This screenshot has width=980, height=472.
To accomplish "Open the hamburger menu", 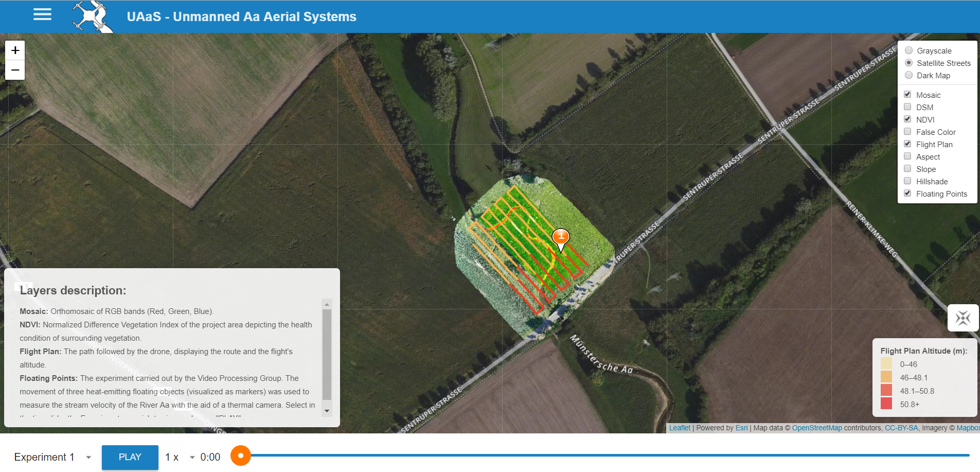I will click(42, 15).
